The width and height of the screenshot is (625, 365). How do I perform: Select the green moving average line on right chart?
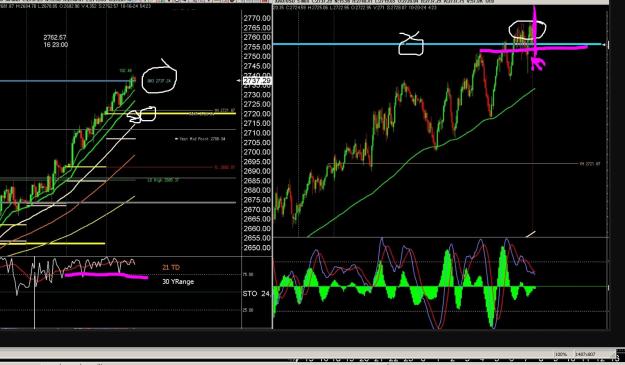421,163
